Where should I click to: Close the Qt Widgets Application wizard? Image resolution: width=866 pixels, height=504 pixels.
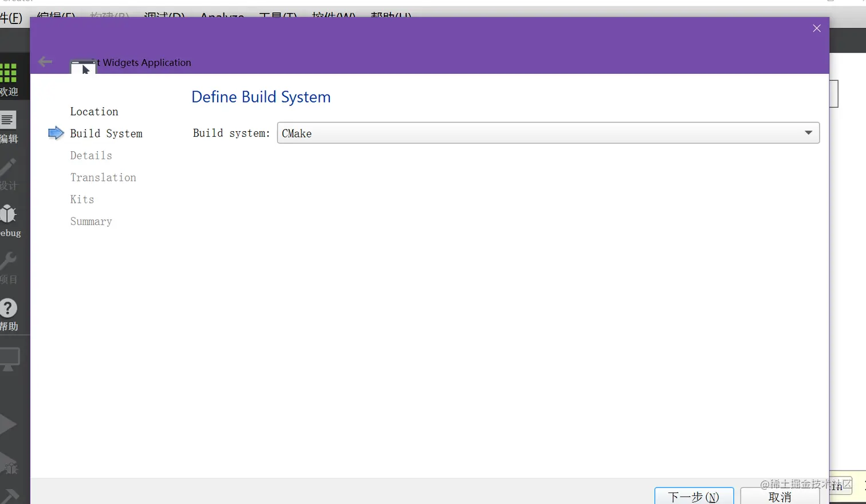tap(817, 28)
